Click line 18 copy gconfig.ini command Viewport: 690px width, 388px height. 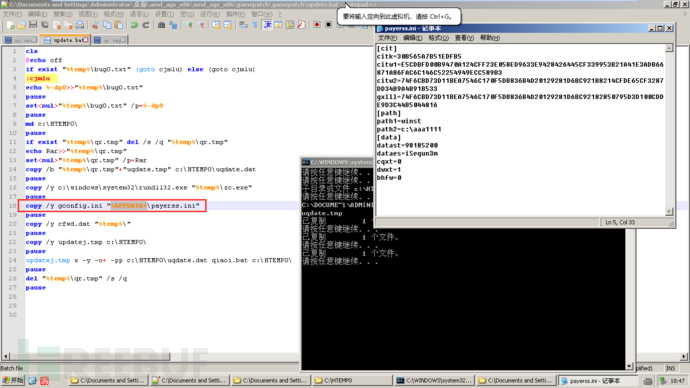(x=113, y=205)
